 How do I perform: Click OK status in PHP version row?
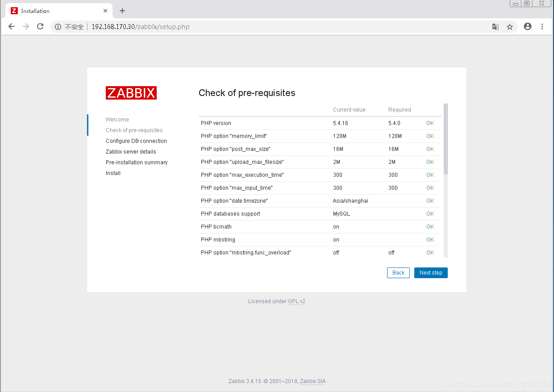[430, 123]
